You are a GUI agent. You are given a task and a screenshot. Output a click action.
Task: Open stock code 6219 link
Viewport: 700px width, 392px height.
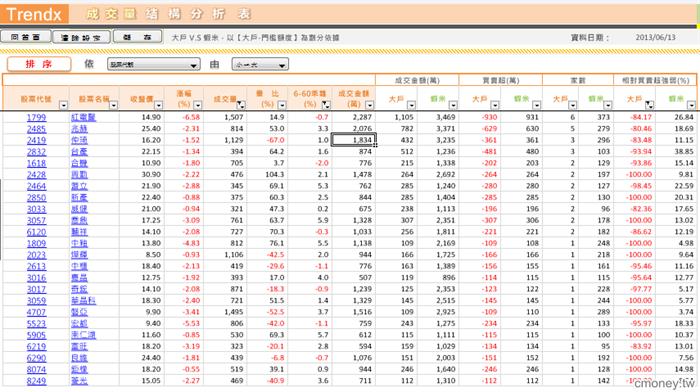click(36, 346)
